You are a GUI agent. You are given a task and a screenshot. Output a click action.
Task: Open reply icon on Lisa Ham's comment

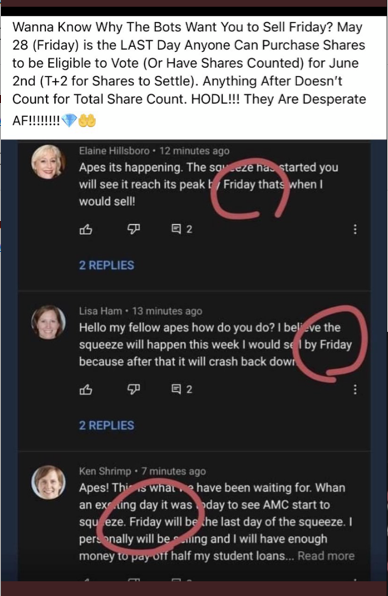(176, 389)
